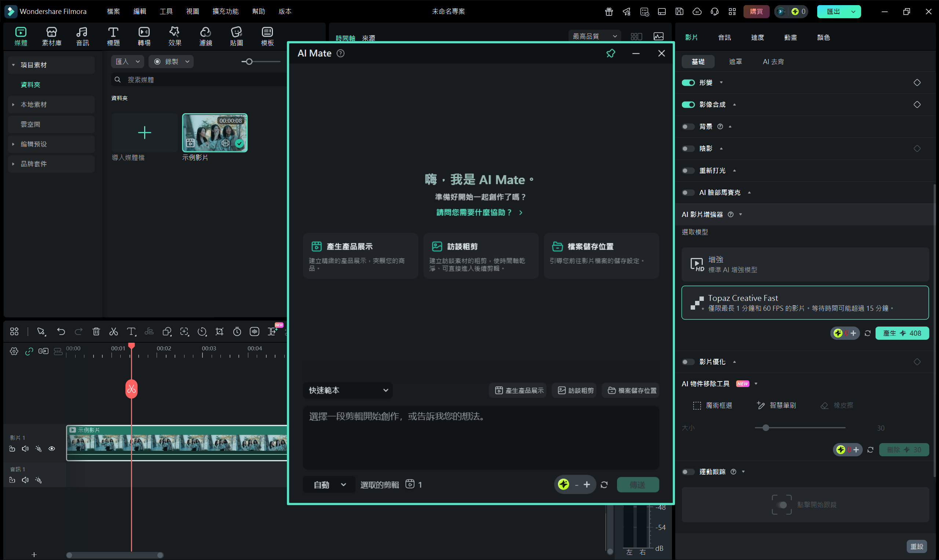Open the Text tool in timeline toolbar
The width and height of the screenshot is (939, 560).
coord(131,332)
